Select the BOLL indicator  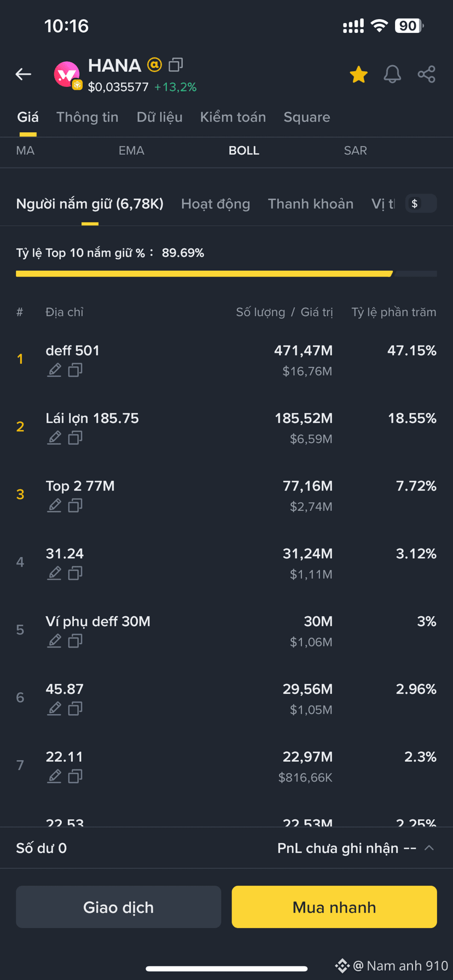click(244, 150)
